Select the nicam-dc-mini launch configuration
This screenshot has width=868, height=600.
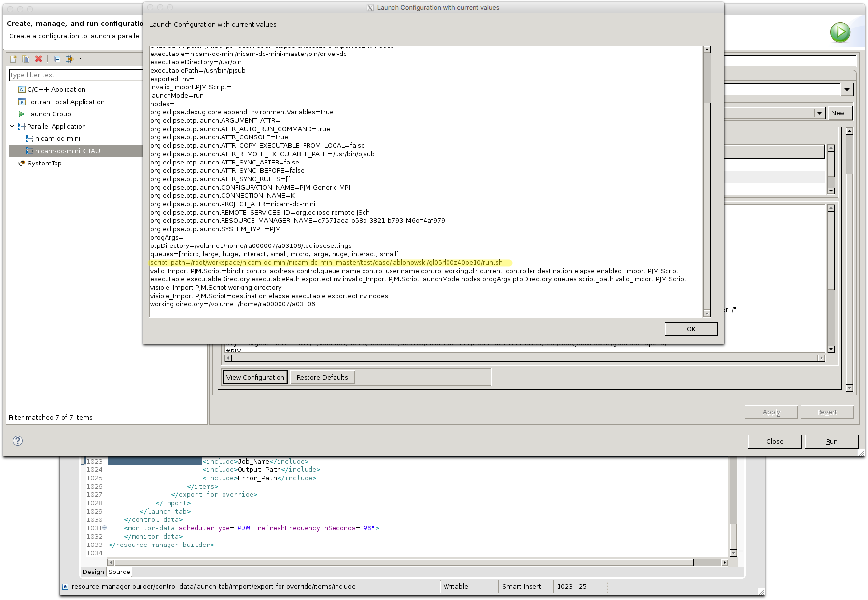57,139
